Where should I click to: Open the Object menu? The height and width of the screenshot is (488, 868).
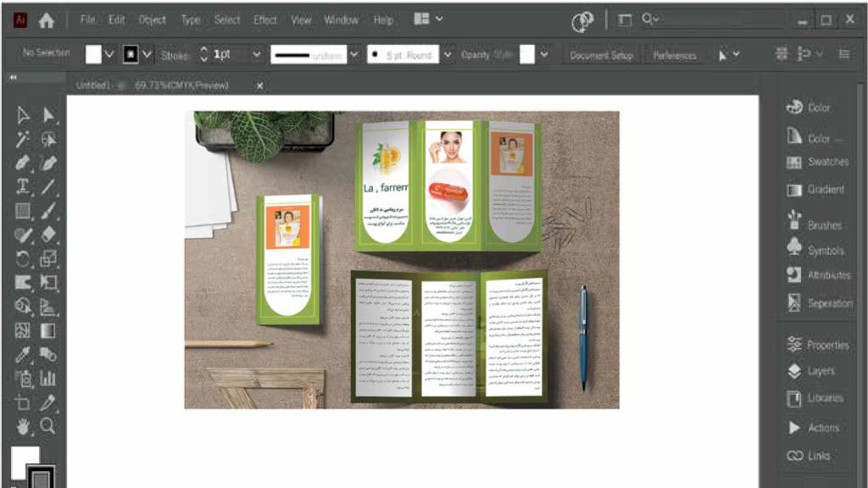click(x=153, y=20)
